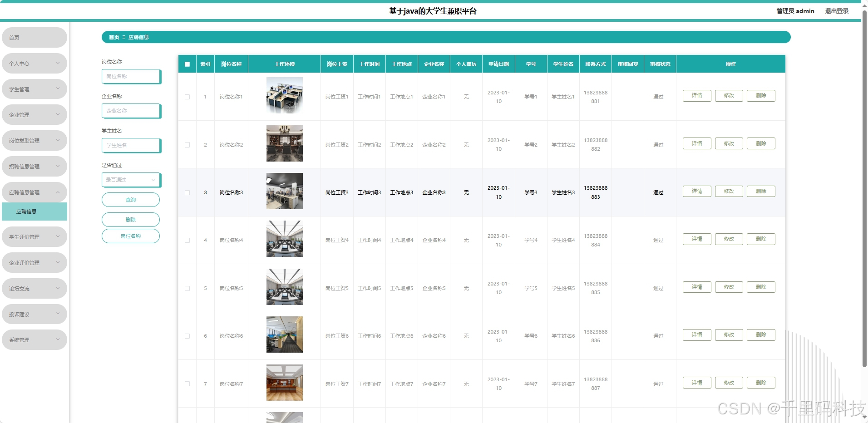Click the 联系方式 column header
Image resolution: width=868 pixels, height=423 pixels.
595,64
